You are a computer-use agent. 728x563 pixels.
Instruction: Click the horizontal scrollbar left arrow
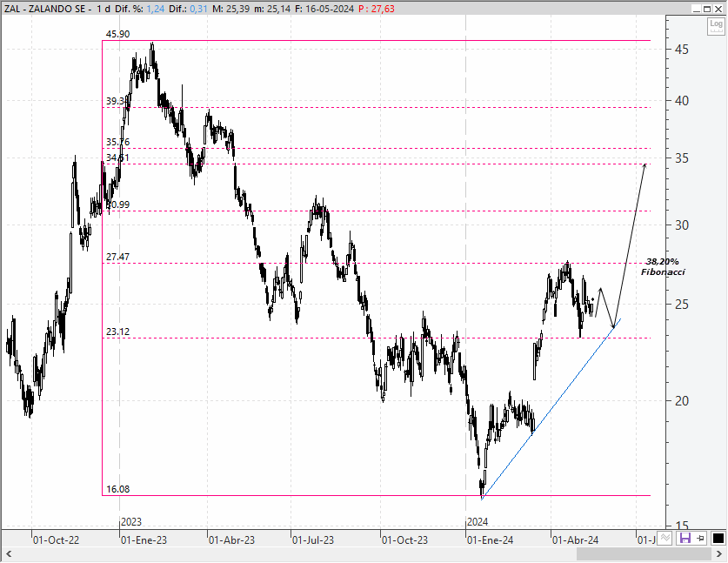pyautogui.click(x=9, y=553)
